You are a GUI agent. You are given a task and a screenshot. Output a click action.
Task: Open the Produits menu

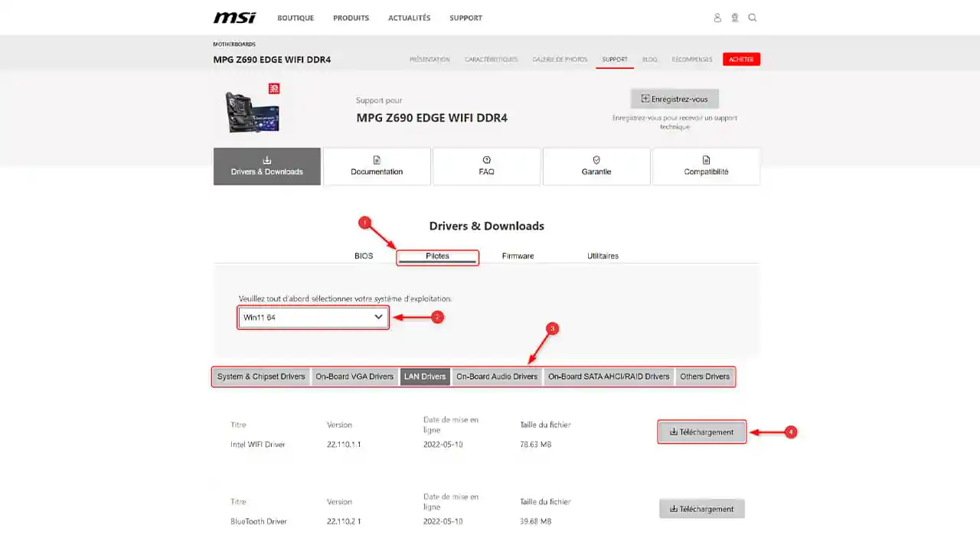click(351, 18)
